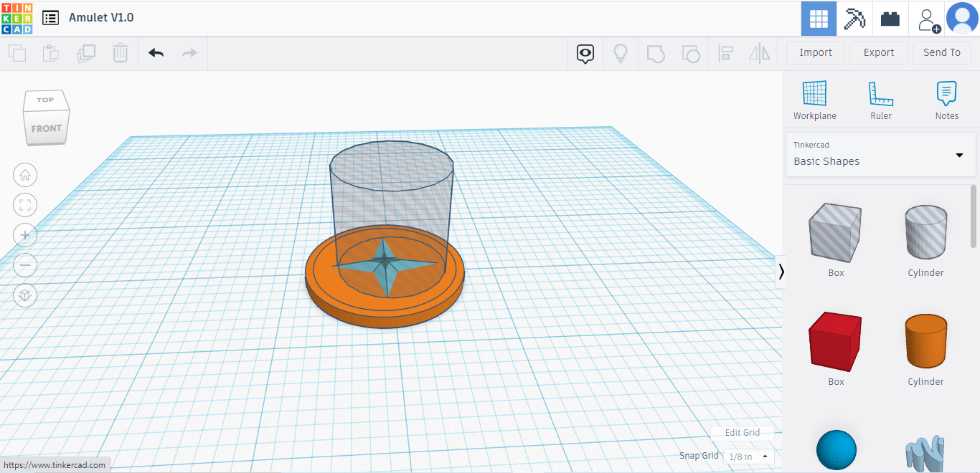Zoom in with the plus button
This screenshot has height=473, width=980.
click(25, 235)
